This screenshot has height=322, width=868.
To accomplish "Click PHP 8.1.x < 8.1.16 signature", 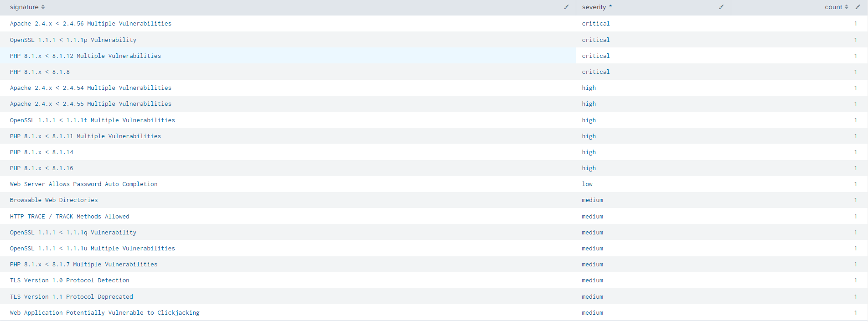I will pos(41,168).
